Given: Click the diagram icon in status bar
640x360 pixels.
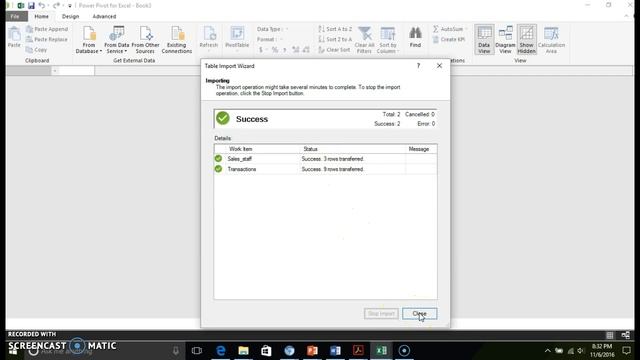Looking at the screenshot, I should 625,335.
